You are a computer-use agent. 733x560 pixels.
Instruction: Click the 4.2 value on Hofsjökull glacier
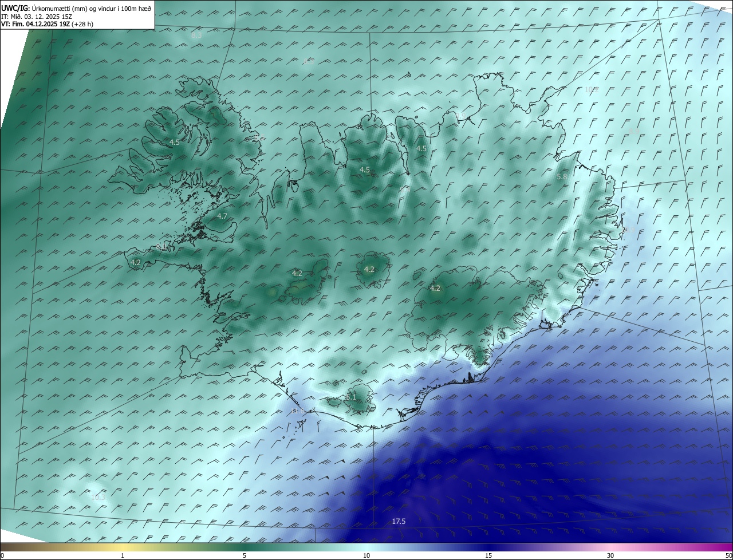pyautogui.click(x=369, y=269)
